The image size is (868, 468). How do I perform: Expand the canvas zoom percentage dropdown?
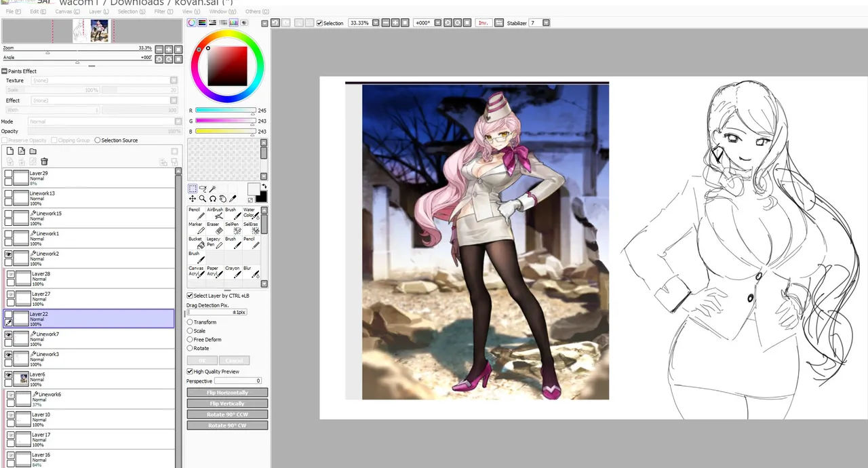376,23
